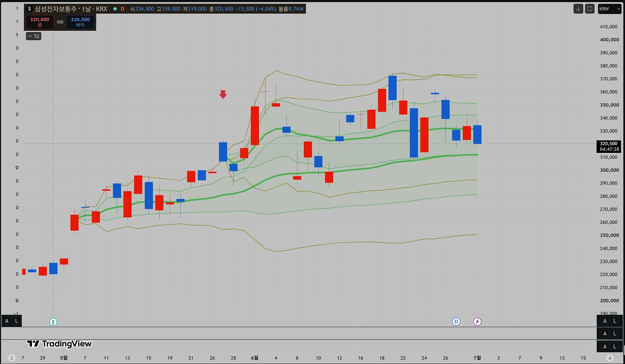625x364 pixels.
Task: Click the low price value 319,000
Action: (197, 9)
